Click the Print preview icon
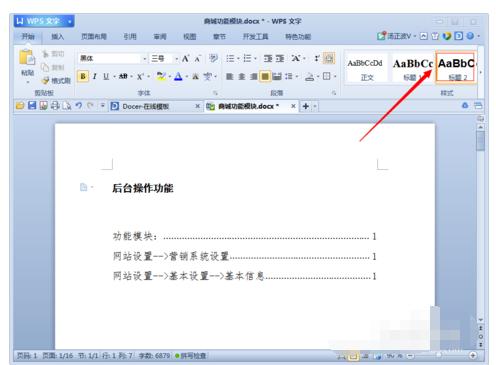Viewport: 496px width, 365px height. (x=67, y=106)
